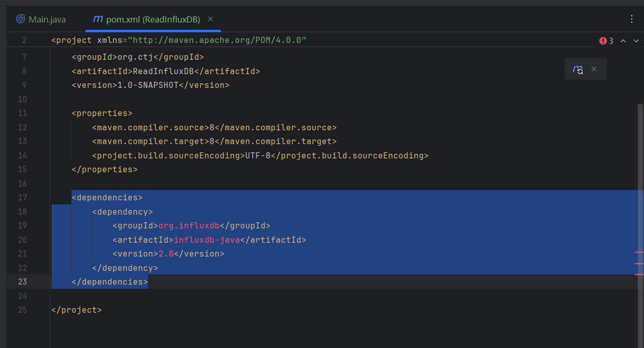This screenshot has height=348, width=644.
Task: Place cursor on the dependencies opening tag
Action: click(107, 197)
